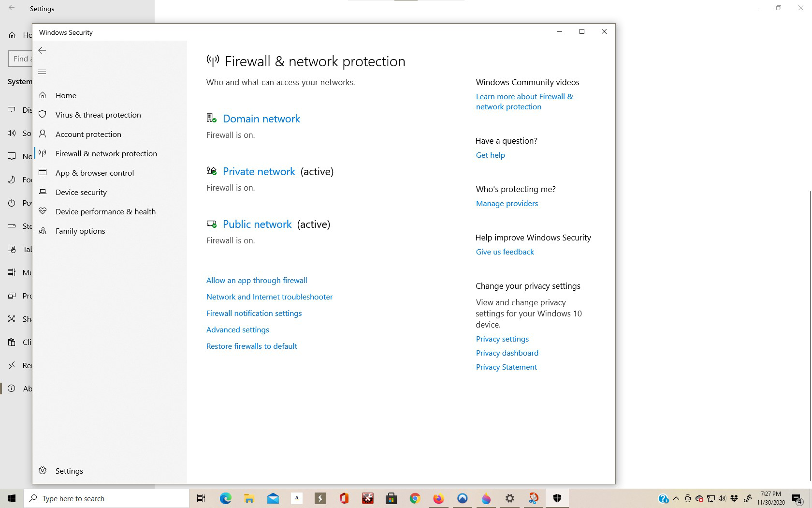This screenshot has width=812, height=508.
Task: Launch Google Chrome from taskbar
Action: click(x=415, y=498)
